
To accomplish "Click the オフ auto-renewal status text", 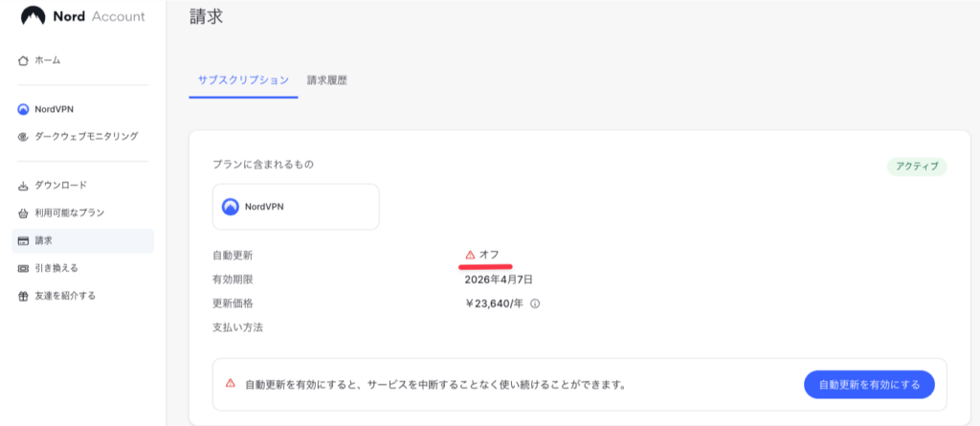I will [x=489, y=255].
